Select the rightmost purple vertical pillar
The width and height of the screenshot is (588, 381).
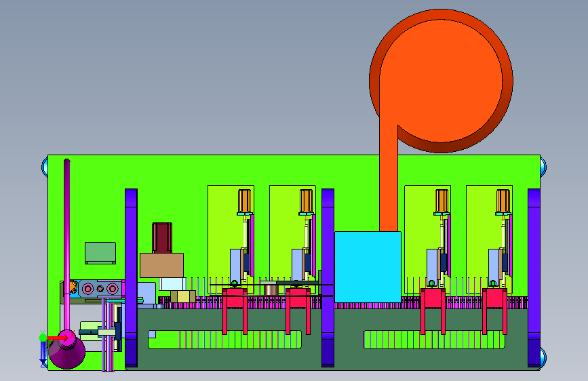(x=534, y=278)
